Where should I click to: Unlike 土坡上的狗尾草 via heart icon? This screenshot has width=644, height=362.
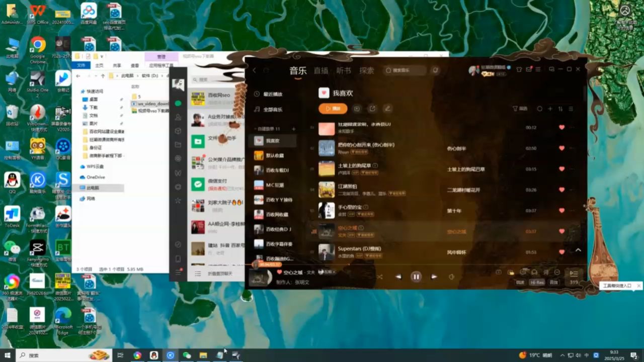click(x=561, y=169)
